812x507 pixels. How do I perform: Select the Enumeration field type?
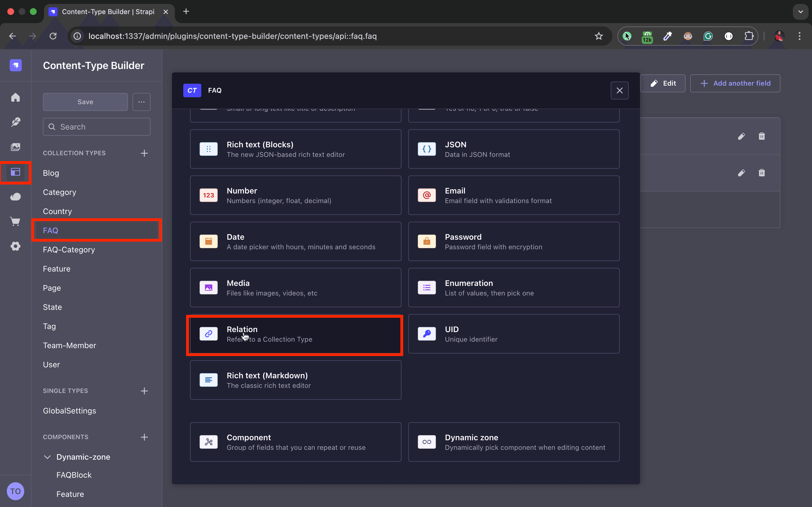[x=513, y=288]
